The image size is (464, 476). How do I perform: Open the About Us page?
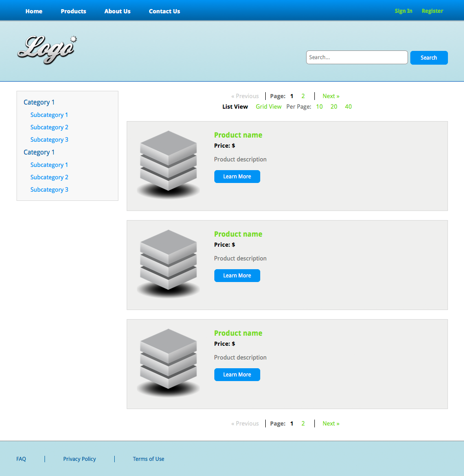(x=117, y=11)
